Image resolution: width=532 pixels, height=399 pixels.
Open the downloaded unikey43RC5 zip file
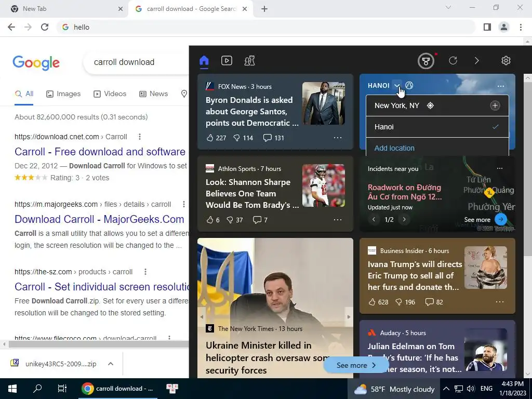54,364
